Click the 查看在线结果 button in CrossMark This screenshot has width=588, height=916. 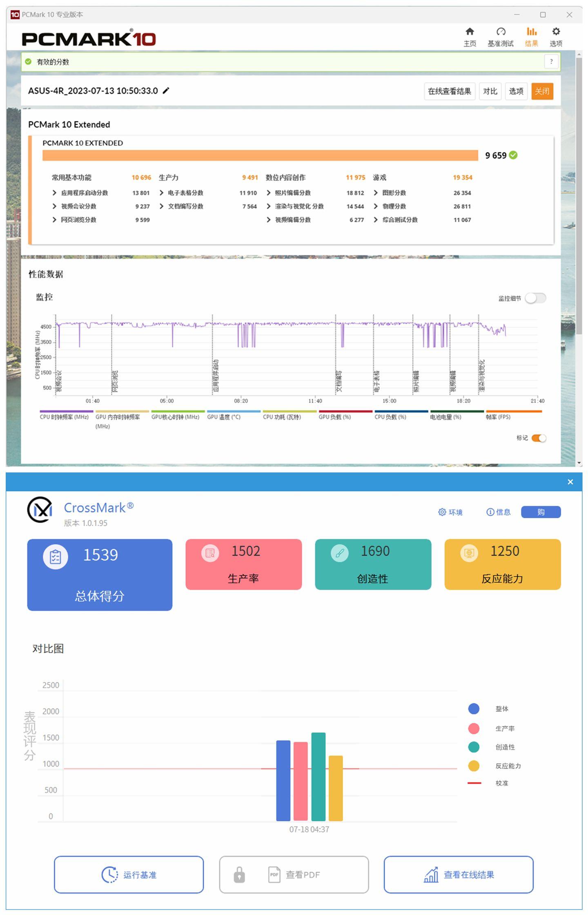(459, 875)
